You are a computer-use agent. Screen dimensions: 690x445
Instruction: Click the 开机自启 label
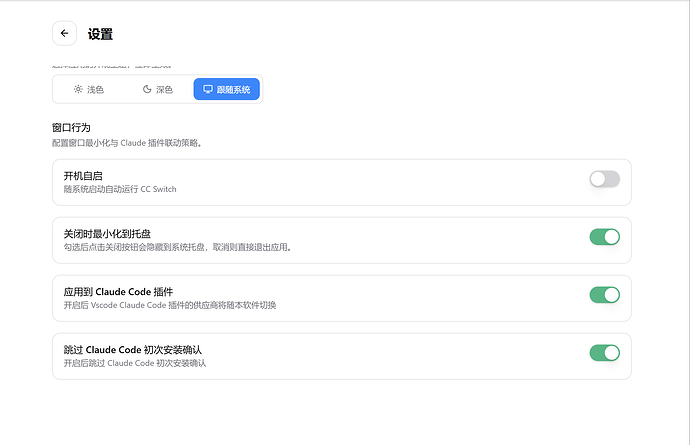click(83, 176)
